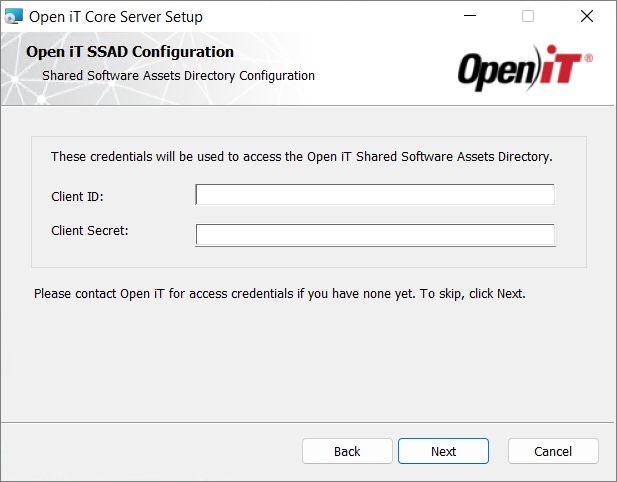Click the 'Please contact Open iT' note
617x482 pixels.
click(x=280, y=294)
